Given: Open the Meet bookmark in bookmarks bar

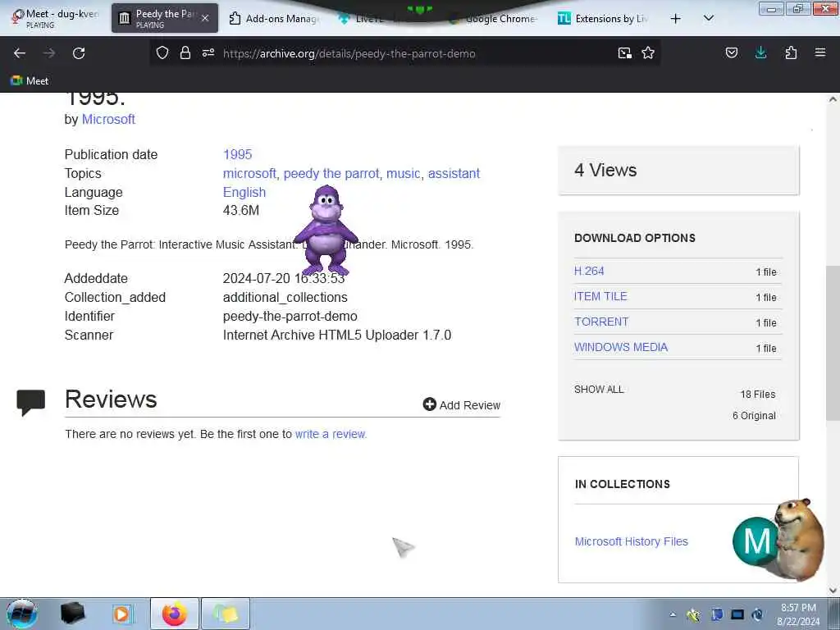Looking at the screenshot, I should 30,81.
